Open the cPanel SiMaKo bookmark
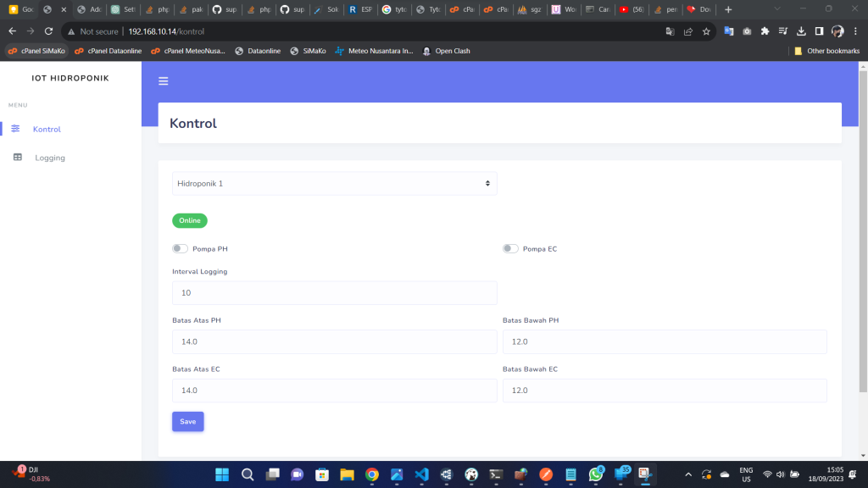Image resolution: width=868 pixels, height=488 pixels. pyautogui.click(x=36, y=51)
